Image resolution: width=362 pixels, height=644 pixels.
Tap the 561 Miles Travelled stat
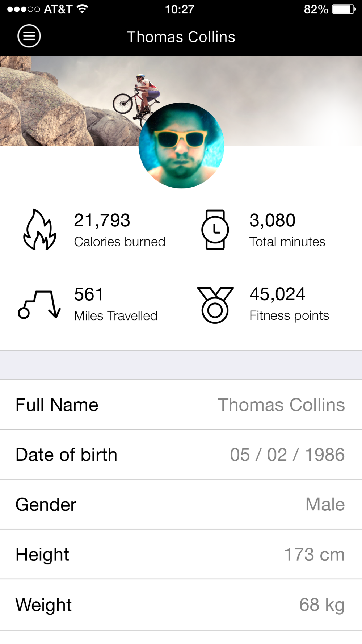click(115, 304)
